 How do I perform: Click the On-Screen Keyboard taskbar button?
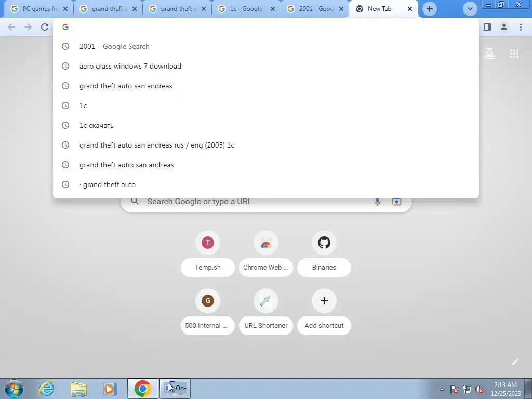175,389
